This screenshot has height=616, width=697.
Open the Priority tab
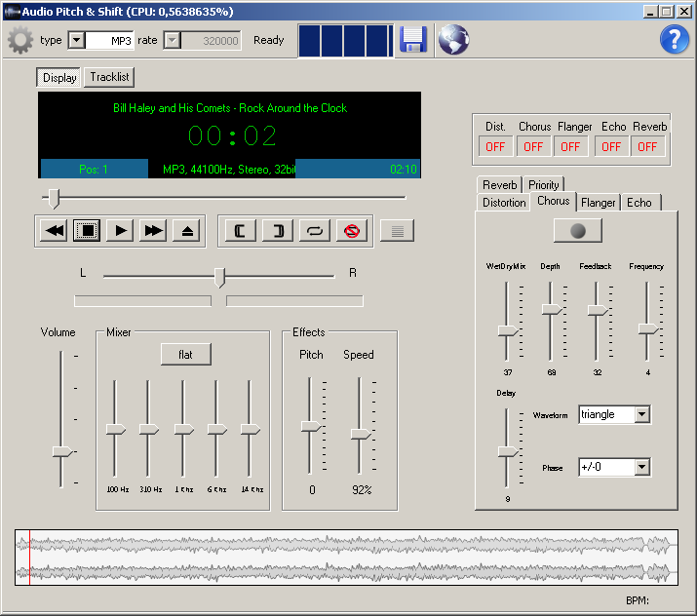point(544,185)
